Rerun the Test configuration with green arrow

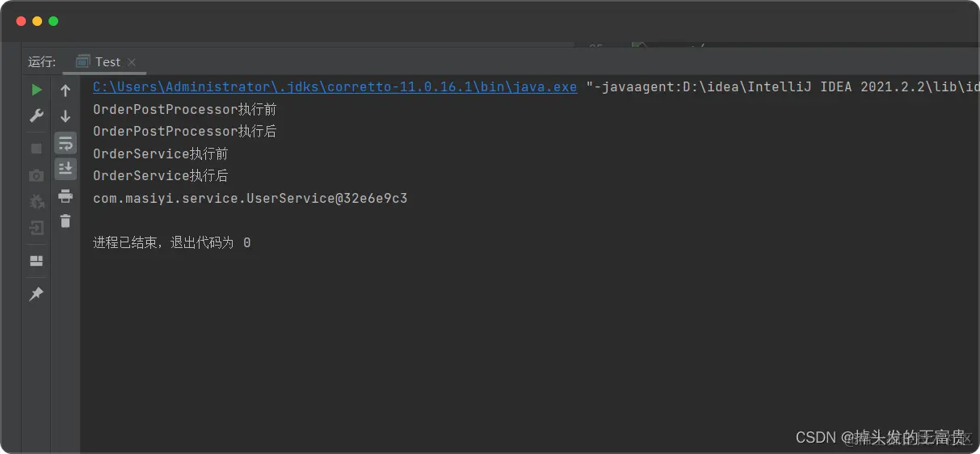(36, 90)
